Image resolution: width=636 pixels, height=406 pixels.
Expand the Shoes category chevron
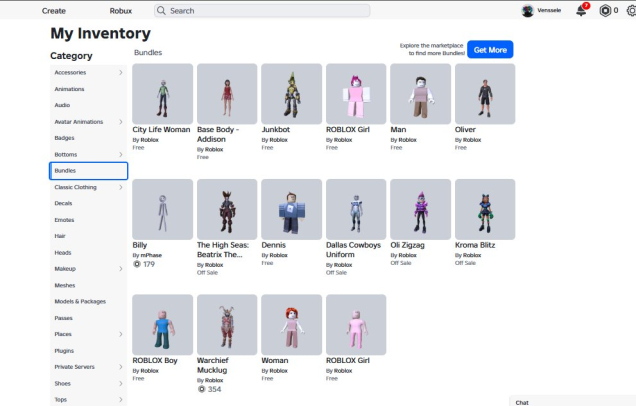121,383
